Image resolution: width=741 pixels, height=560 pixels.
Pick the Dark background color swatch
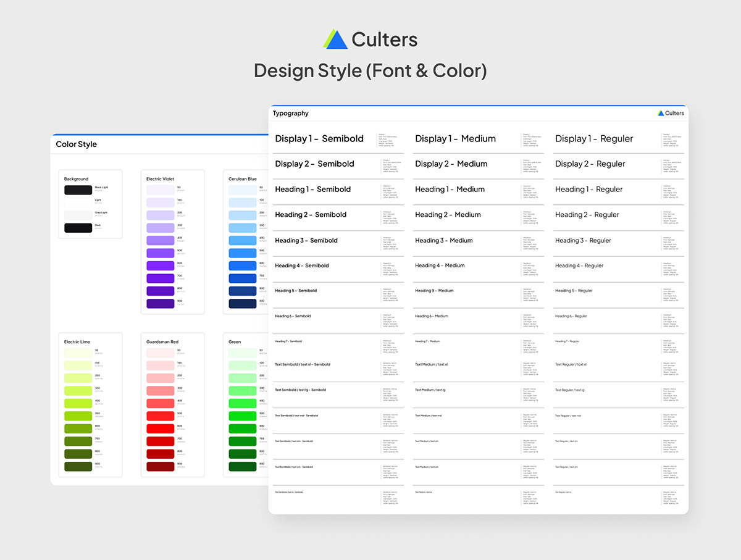pos(78,228)
